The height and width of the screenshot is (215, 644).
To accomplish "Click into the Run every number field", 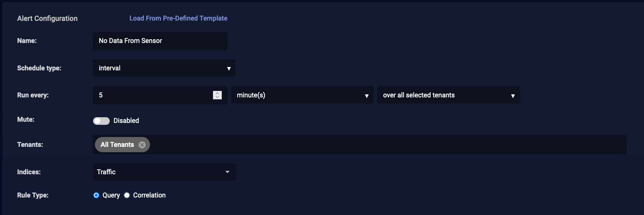I will coord(152,95).
